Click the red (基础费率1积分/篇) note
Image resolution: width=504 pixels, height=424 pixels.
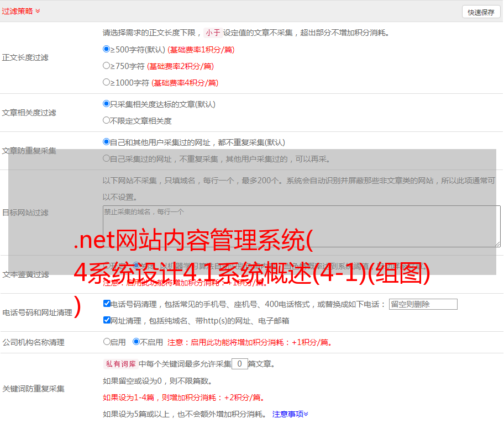coord(201,50)
